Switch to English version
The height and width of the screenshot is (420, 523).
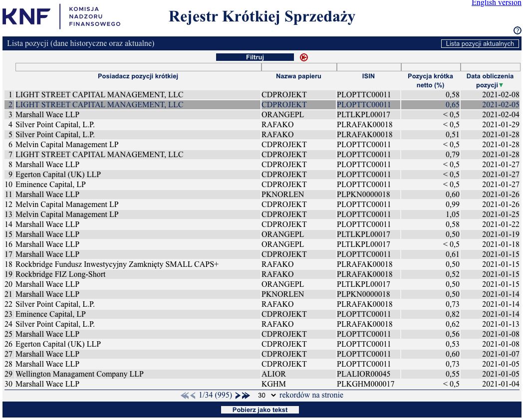pyautogui.click(x=496, y=2)
